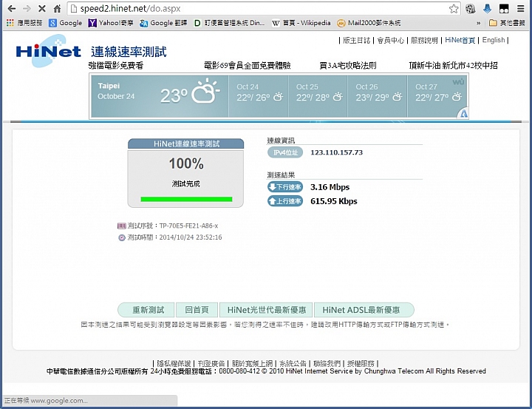
Task: Click the IPv4位址 label badge
Action: [x=285, y=152]
